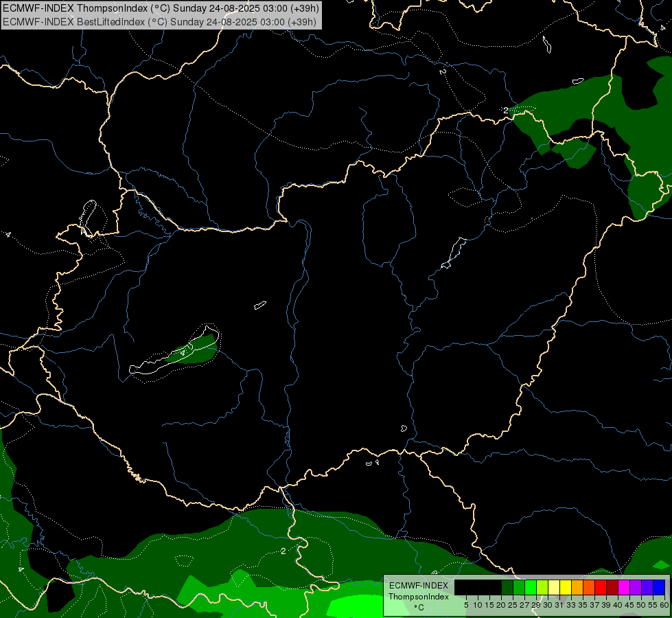Click legend scale value '29'
Image resolution: width=672 pixels, height=618 pixels.
click(535, 605)
